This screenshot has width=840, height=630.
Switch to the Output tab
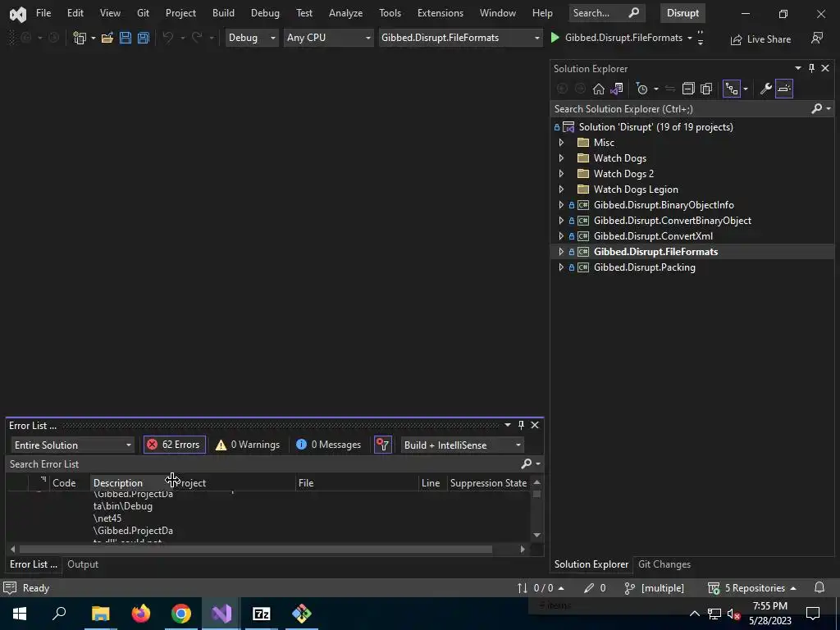pos(83,564)
